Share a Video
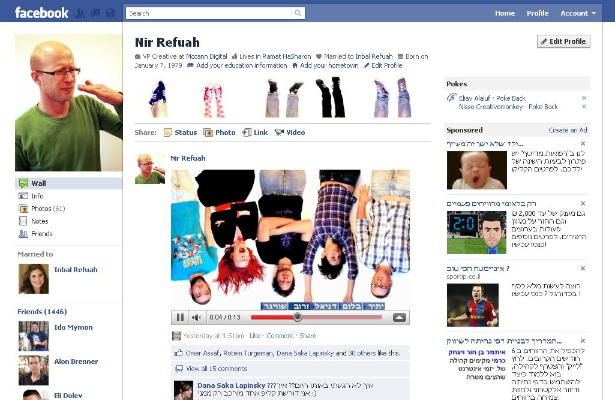The image size is (615, 400). (x=290, y=133)
